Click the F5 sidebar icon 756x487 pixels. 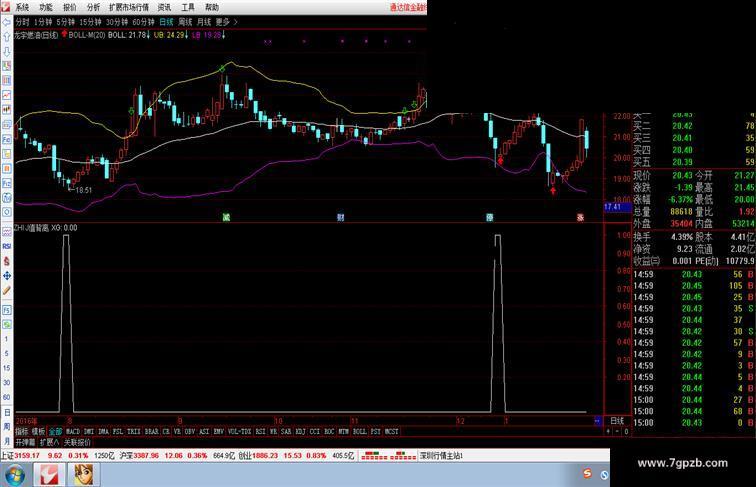6,310
